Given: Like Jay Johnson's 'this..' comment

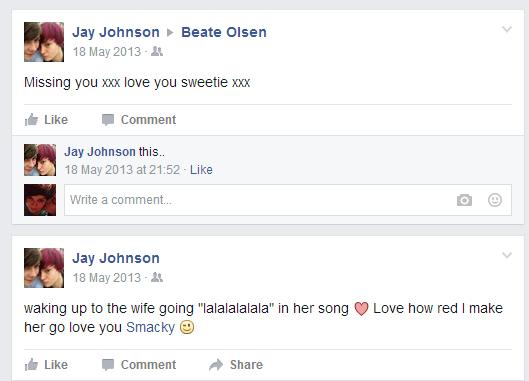Looking at the screenshot, I should [x=201, y=170].
